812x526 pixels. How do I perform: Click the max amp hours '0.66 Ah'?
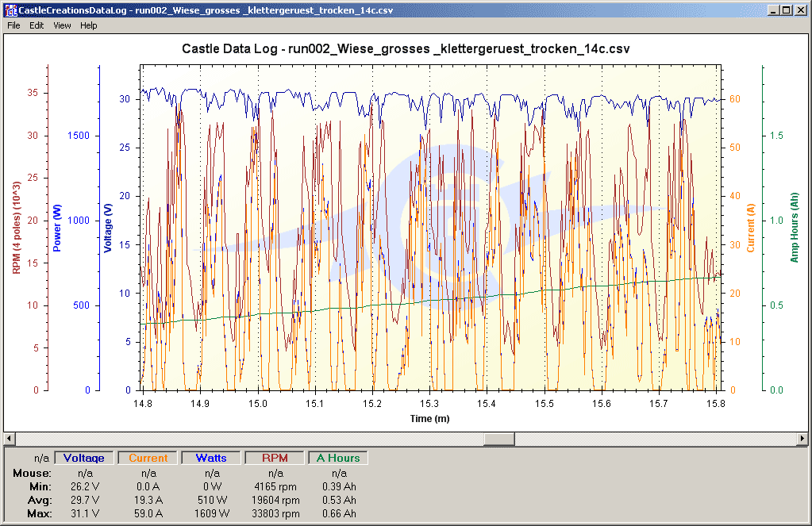pyautogui.click(x=339, y=513)
